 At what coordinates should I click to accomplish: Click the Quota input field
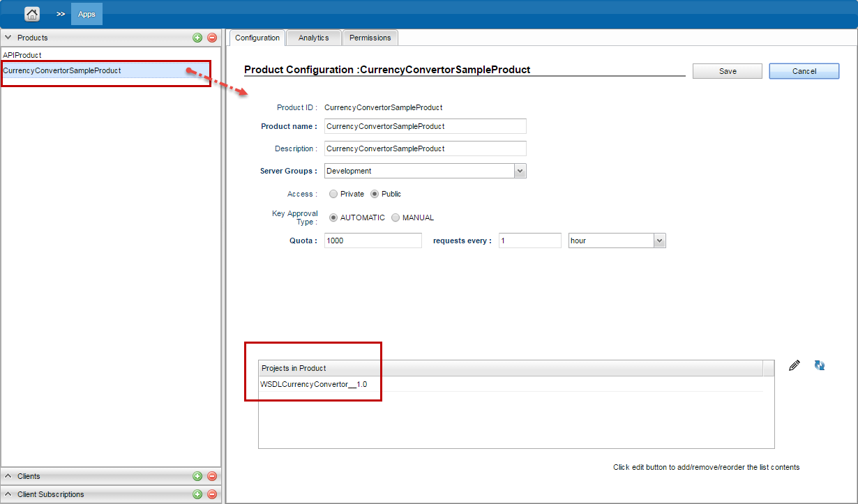coord(372,240)
